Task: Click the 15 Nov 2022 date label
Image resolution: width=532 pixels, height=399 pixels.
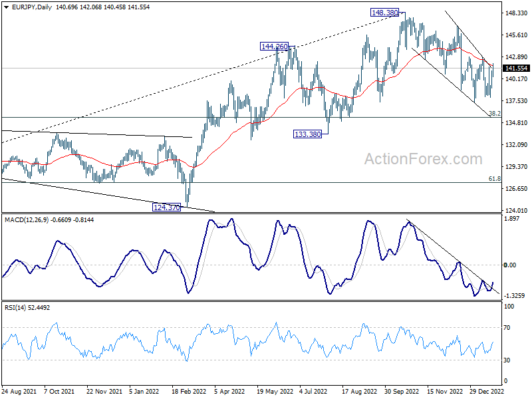Action: click(444, 391)
